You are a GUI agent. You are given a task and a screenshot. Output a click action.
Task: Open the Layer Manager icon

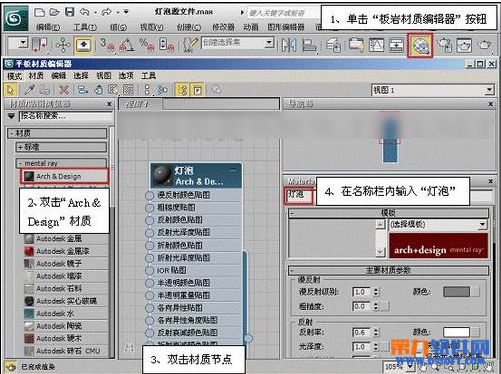coord(333,45)
